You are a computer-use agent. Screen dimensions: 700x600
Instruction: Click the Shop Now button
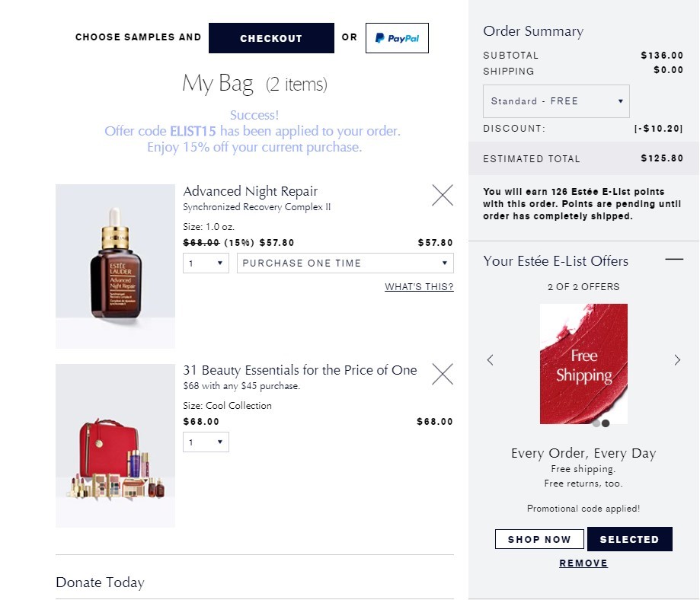pyautogui.click(x=539, y=539)
